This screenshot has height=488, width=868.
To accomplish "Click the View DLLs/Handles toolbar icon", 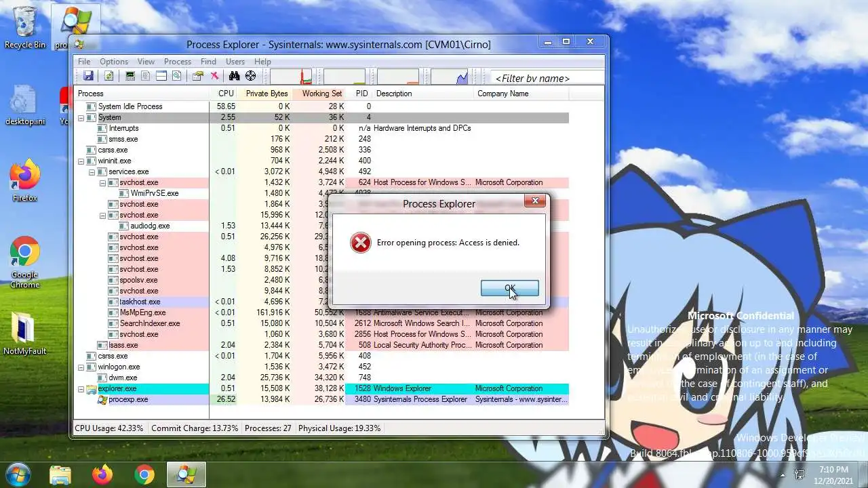I will [x=177, y=76].
